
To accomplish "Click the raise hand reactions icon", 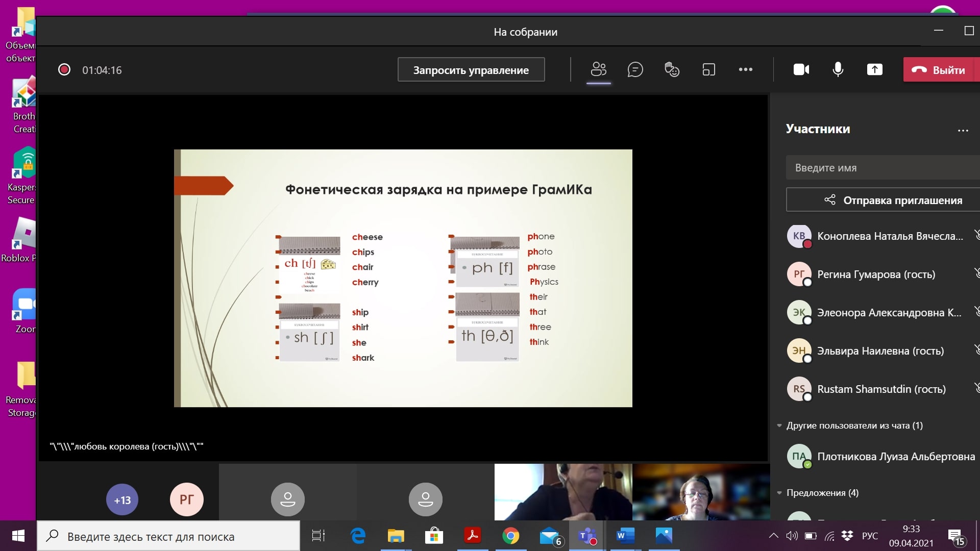I will [672, 69].
